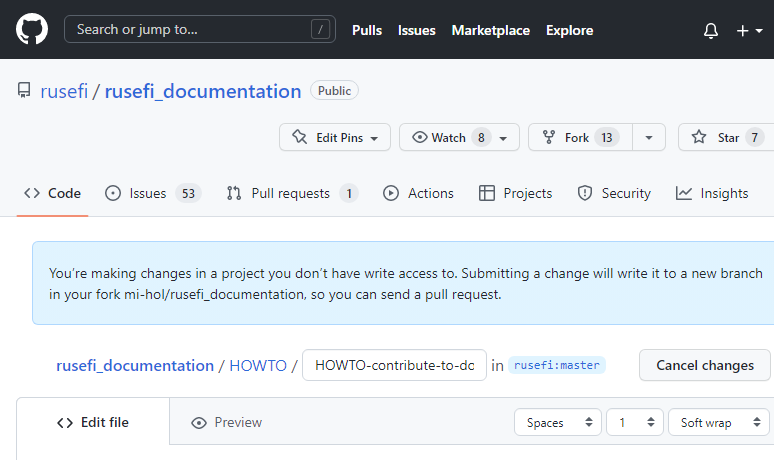774x460 pixels.
Task: Click the GitHub logo icon
Action: tap(32, 30)
